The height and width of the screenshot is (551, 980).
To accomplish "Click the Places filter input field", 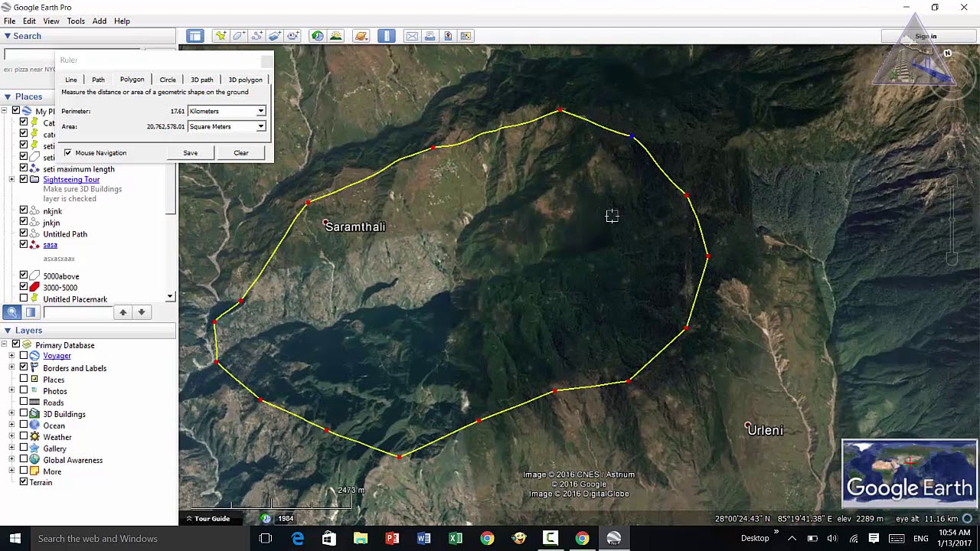I will click(77, 312).
